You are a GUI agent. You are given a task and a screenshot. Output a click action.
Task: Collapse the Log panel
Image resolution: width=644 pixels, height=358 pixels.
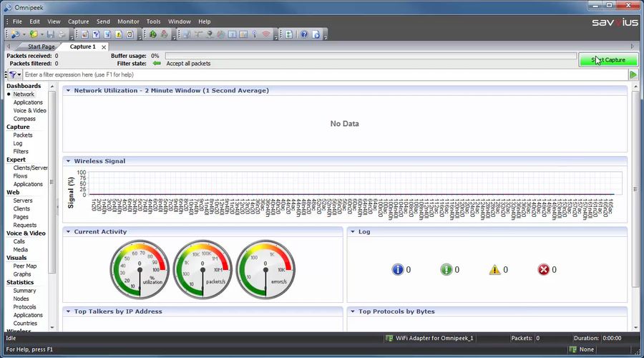point(352,232)
